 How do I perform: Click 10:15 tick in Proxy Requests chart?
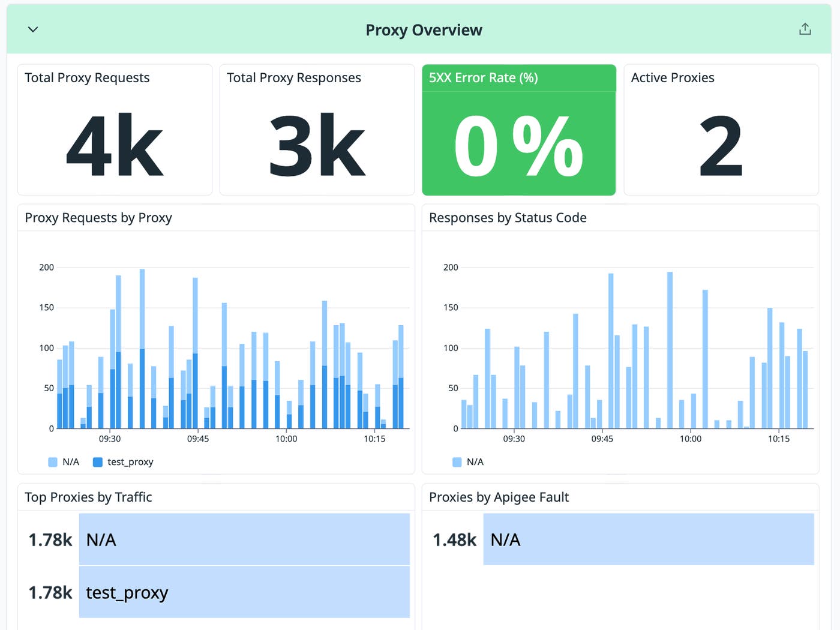tap(374, 439)
